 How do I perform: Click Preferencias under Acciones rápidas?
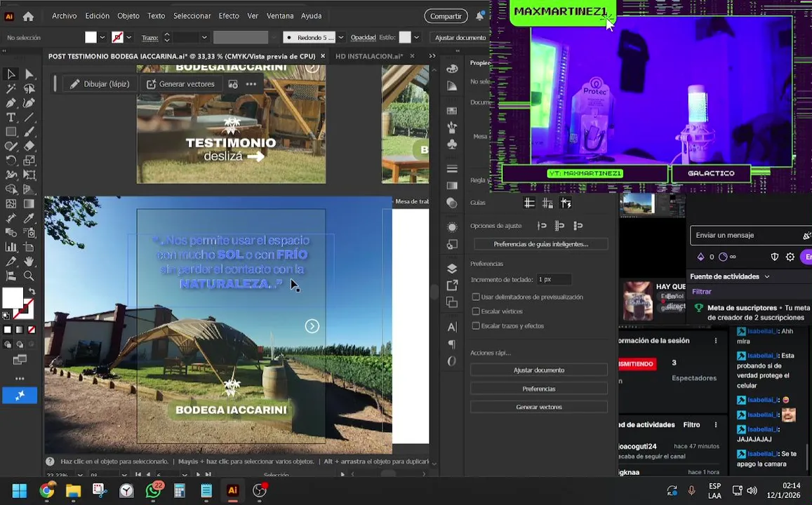point(538,389)
